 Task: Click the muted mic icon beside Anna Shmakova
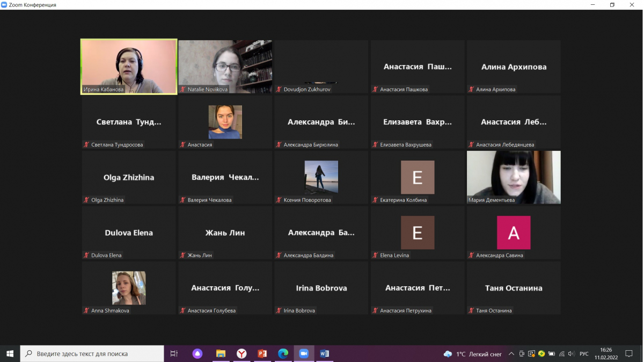(x=86, y=310)
